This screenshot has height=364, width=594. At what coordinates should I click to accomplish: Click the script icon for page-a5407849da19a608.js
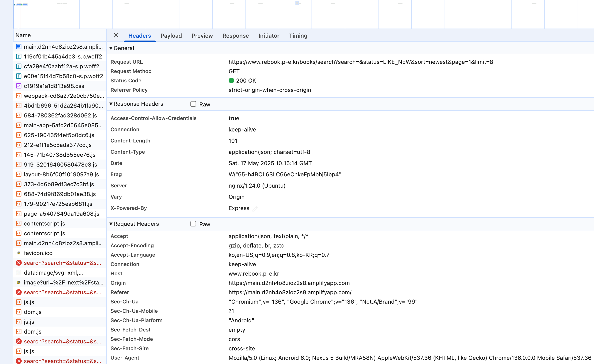pyautogui.click(x=19, y=214)
